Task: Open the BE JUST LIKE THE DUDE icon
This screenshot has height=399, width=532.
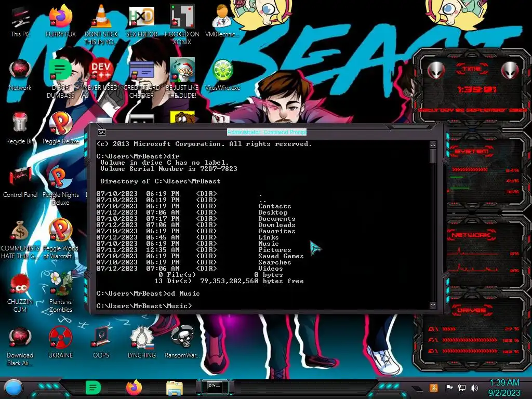Action: 182,78
